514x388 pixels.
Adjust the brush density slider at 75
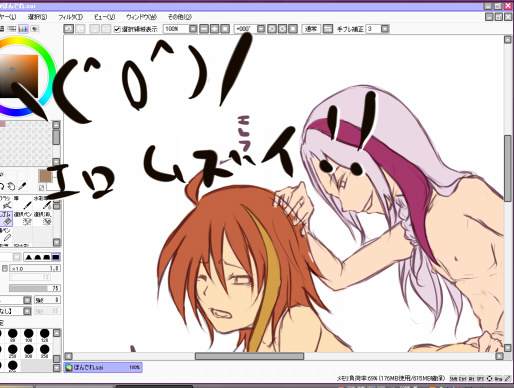coord(35,288)
